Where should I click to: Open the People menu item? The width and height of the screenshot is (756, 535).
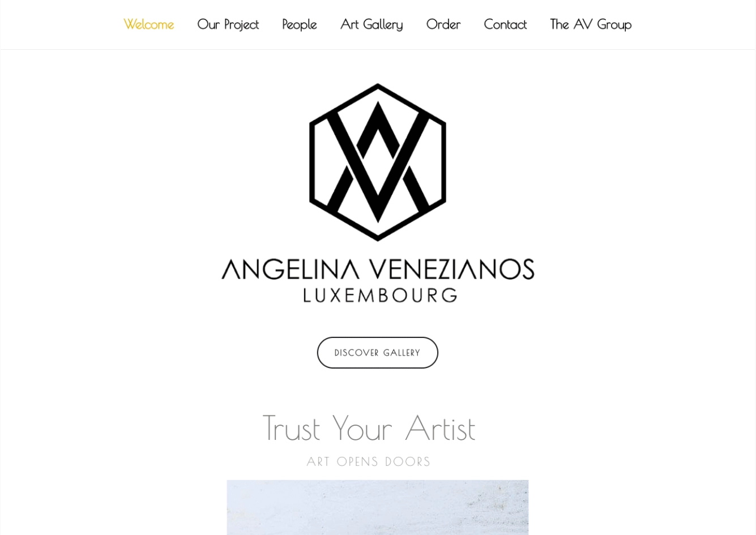point(299,24)
